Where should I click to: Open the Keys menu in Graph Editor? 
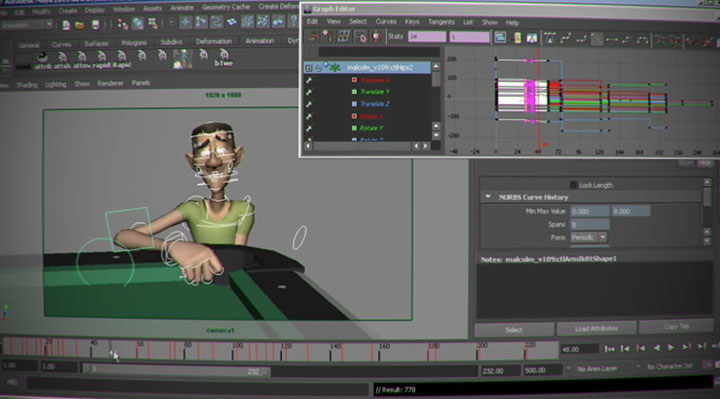point(412,22)
